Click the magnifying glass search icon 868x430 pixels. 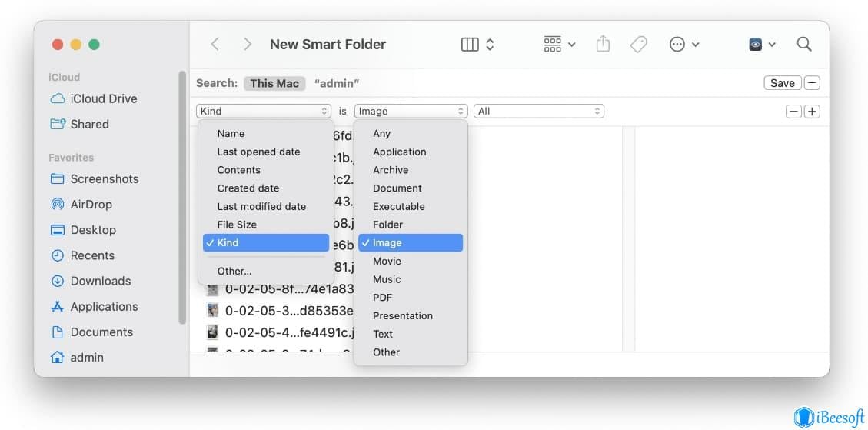point(803,45)
